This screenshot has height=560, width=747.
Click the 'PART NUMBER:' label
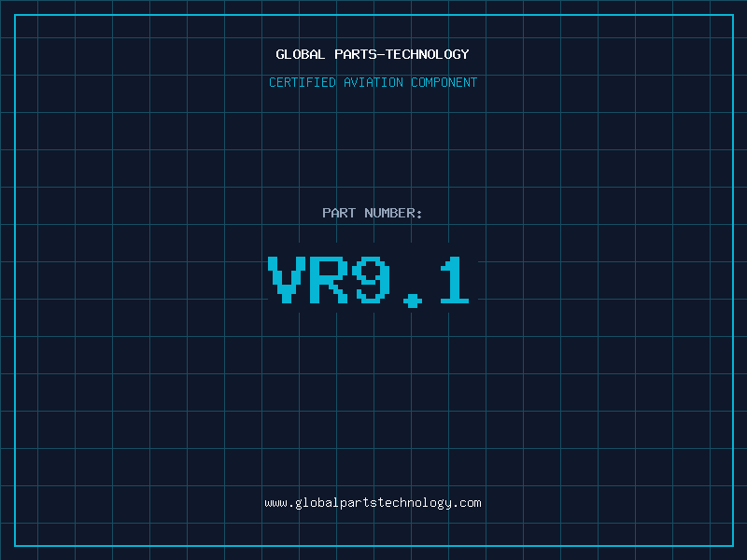(x=373, y=213)
